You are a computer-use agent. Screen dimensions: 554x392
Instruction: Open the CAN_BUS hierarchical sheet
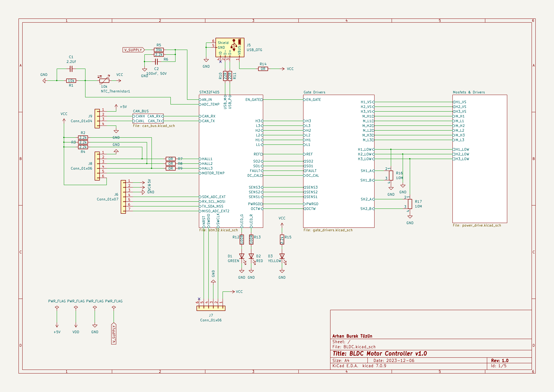coord(148,119)
